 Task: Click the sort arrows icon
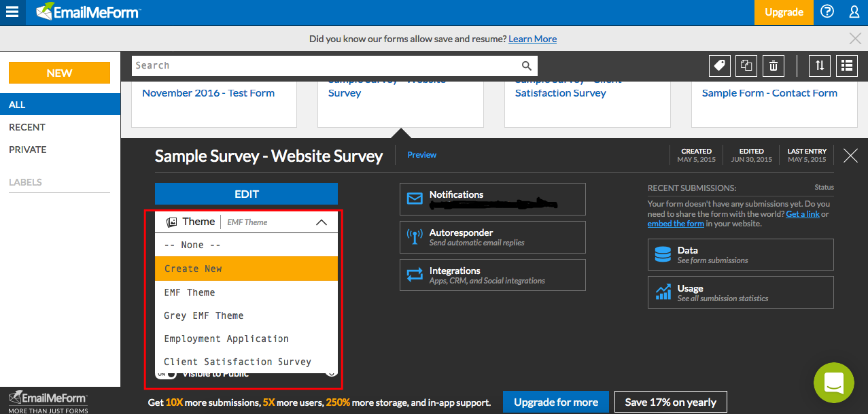820,66
